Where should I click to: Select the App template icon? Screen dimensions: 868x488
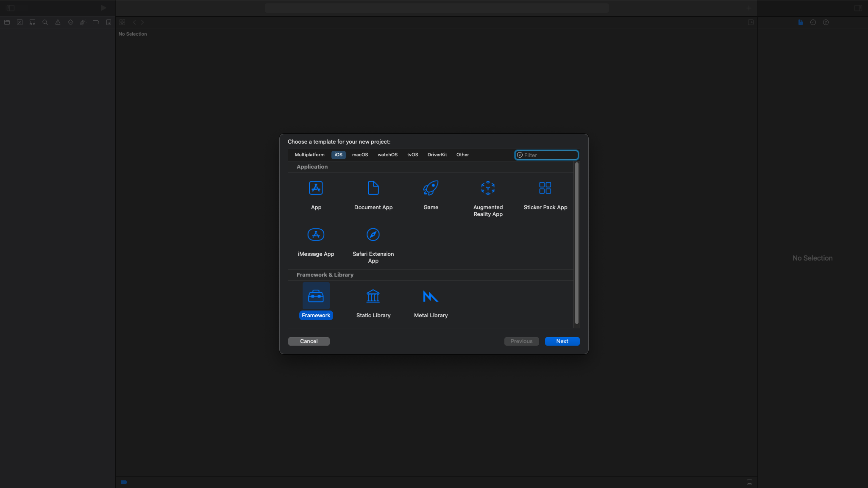tap(316, 189)
